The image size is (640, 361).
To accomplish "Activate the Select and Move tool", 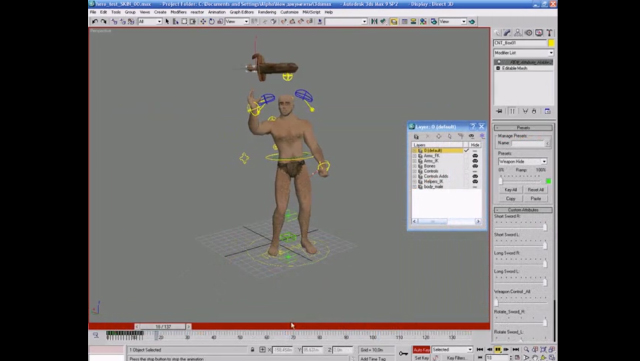I will 203,21.
